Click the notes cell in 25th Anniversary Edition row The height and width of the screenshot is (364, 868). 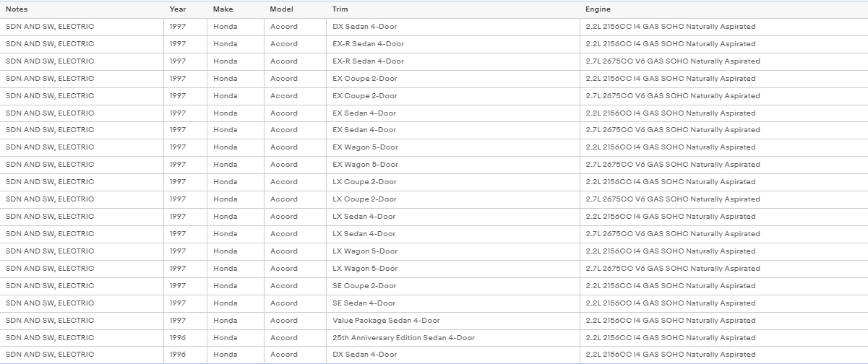pos(82,338)
